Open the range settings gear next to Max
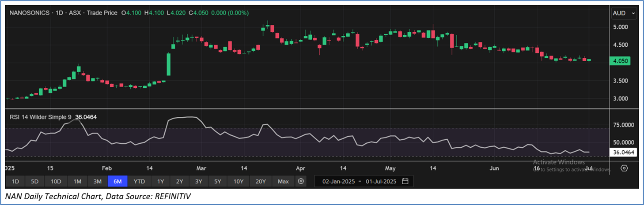This screenshot has height=205, width=644. [301, 181]
